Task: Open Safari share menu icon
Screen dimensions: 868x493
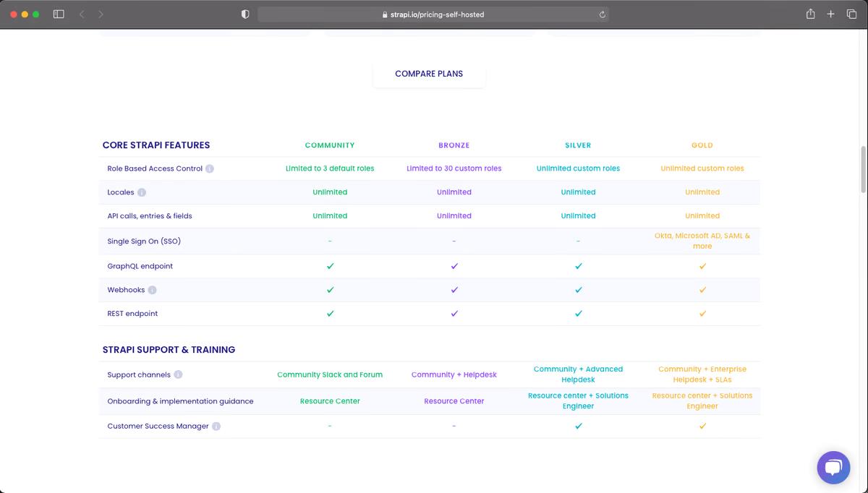Action: tap(810, 14)
